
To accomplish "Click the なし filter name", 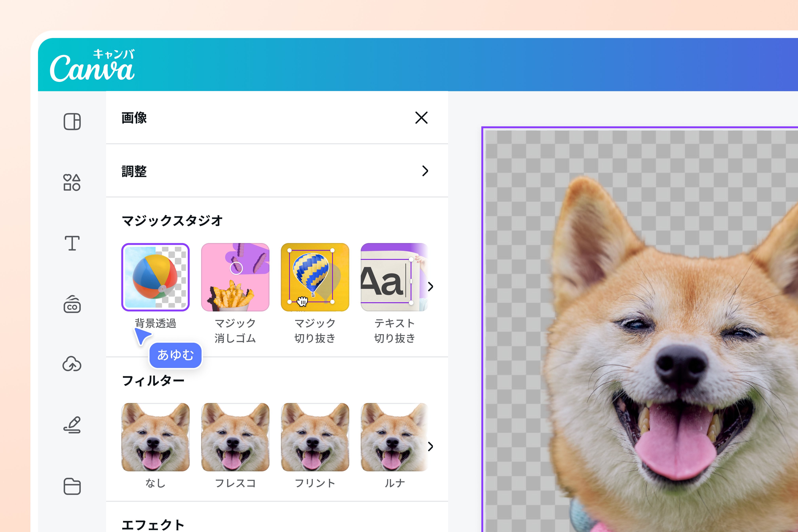I will click(x=155, y=483).
